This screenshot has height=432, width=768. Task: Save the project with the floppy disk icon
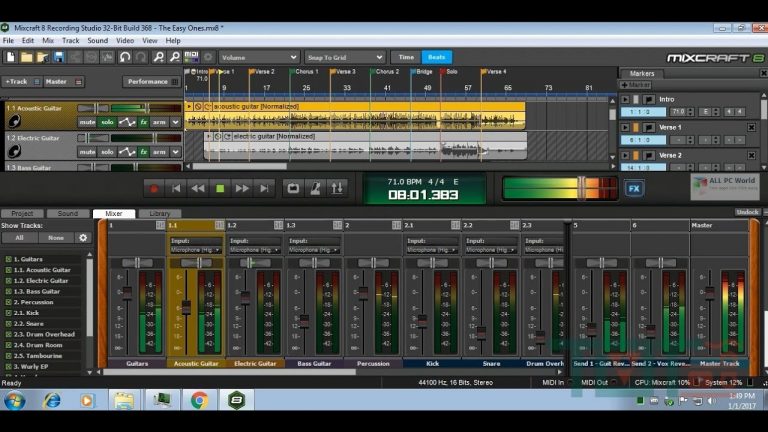pos(59,57)
